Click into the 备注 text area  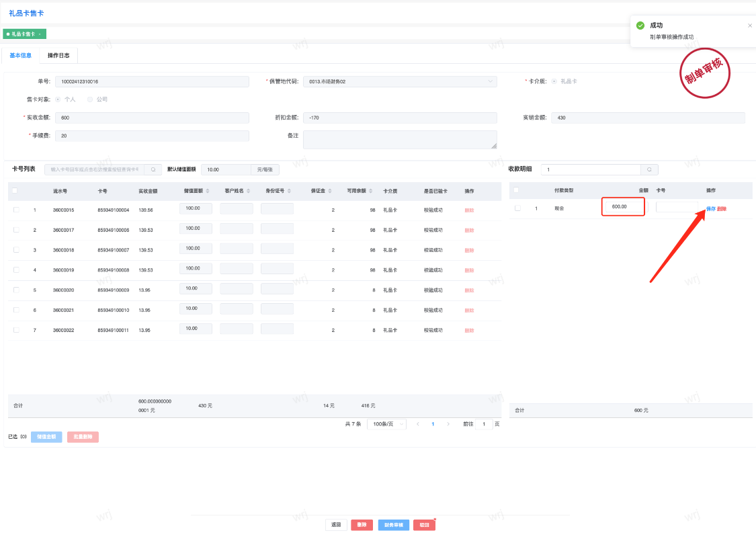coord(400,139)
